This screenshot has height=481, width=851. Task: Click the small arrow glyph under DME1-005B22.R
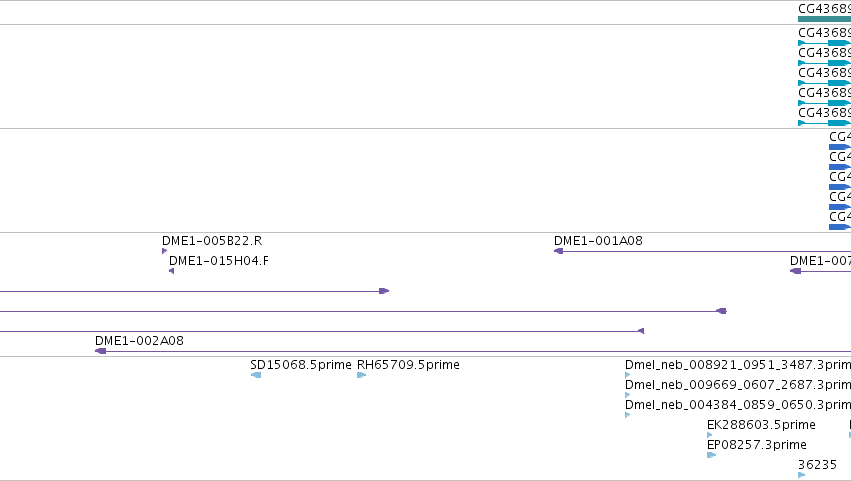point(164,251)
